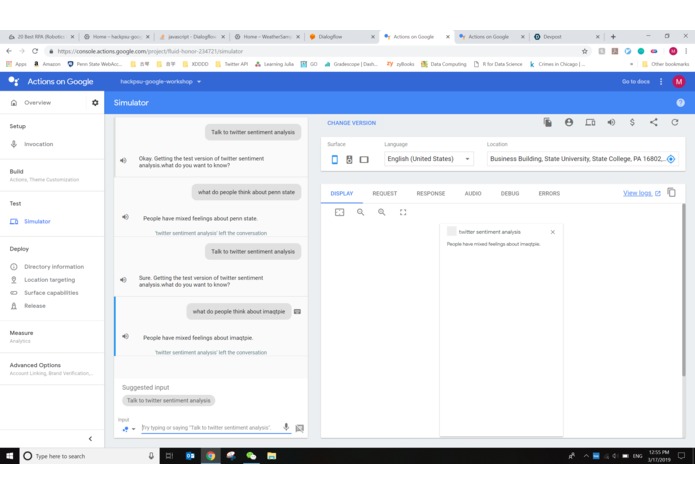Switch to the DISPLAY tab
This screenshot has height=494, width=695.
pyautogui.click(x=342, y=194)
